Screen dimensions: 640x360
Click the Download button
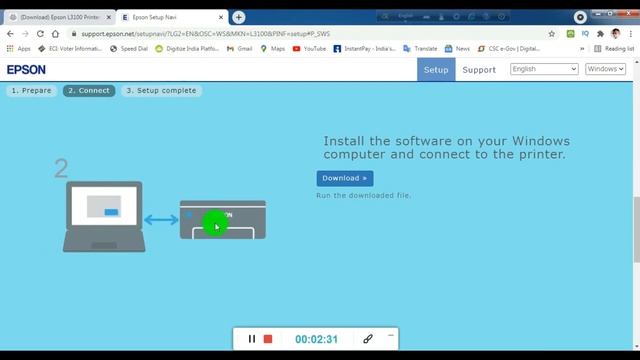pyautogui.click(x=345, y=178)
